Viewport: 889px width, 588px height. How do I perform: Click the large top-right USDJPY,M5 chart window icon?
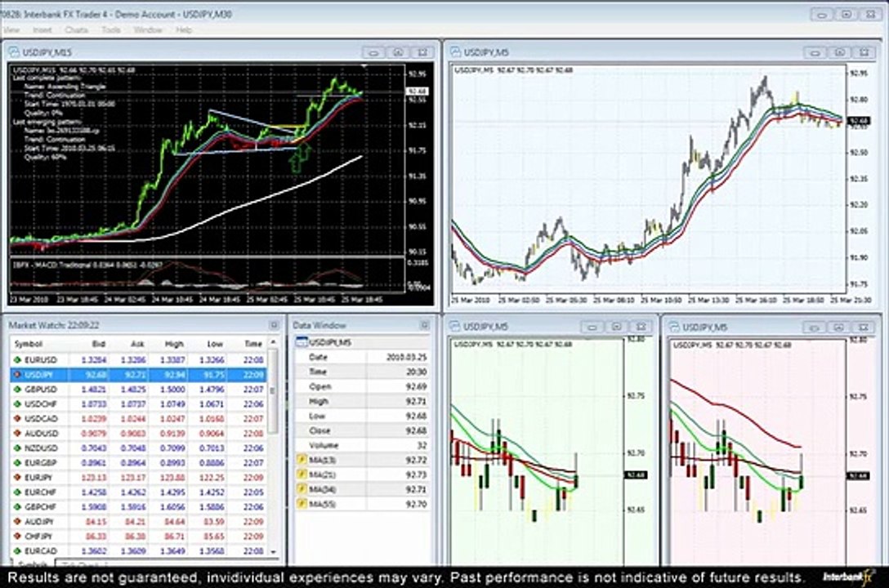click(455, 52)
